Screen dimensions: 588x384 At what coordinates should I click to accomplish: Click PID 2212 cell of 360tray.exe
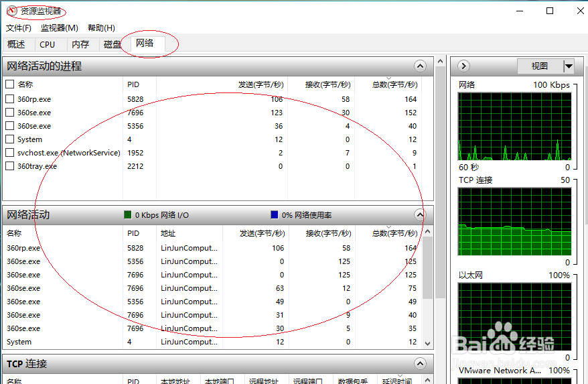[135, 166]
